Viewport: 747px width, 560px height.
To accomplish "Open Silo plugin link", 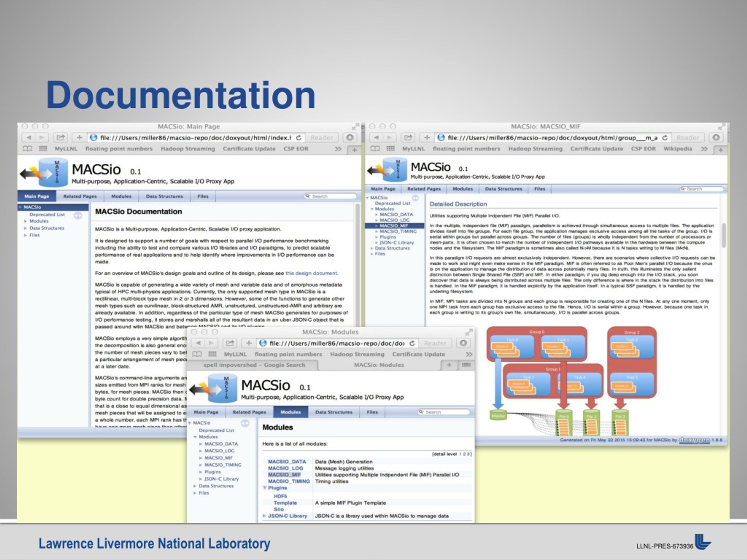I will click(x=279, y=510).
